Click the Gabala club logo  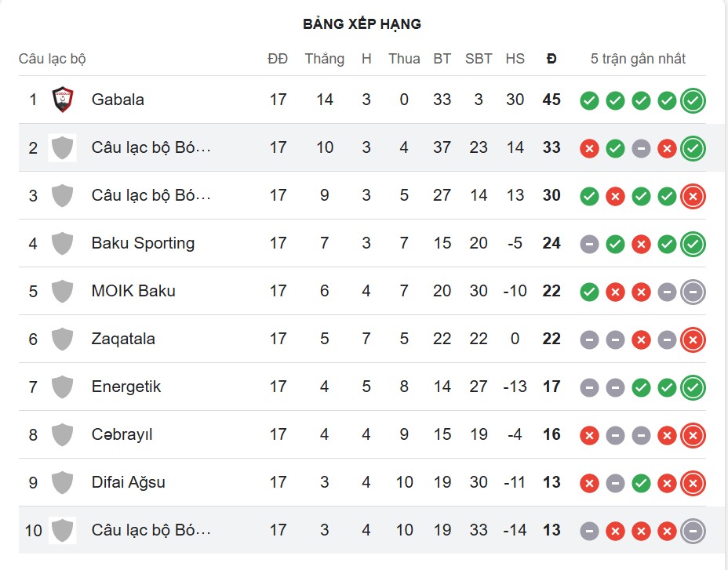point(62,100)
